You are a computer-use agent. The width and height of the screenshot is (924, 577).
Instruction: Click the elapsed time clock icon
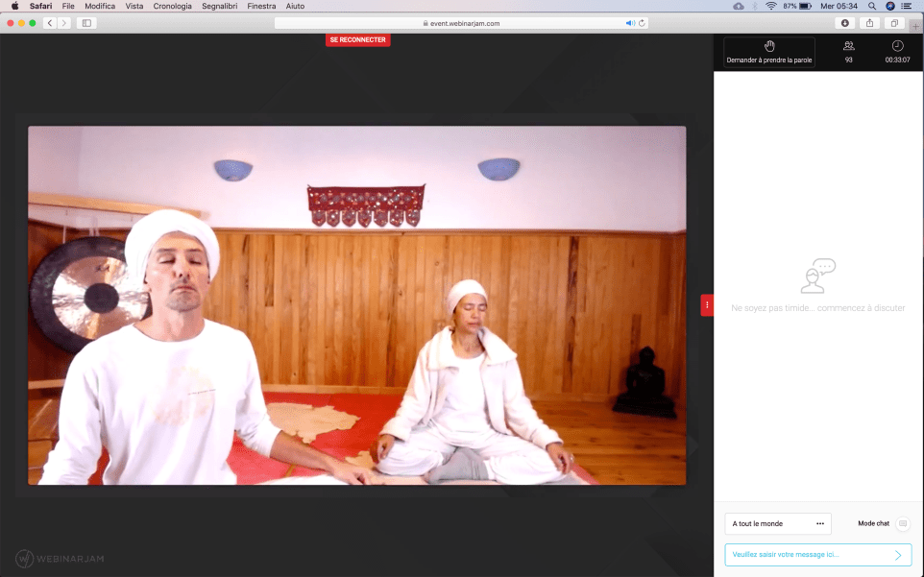[x=897, y=46]
